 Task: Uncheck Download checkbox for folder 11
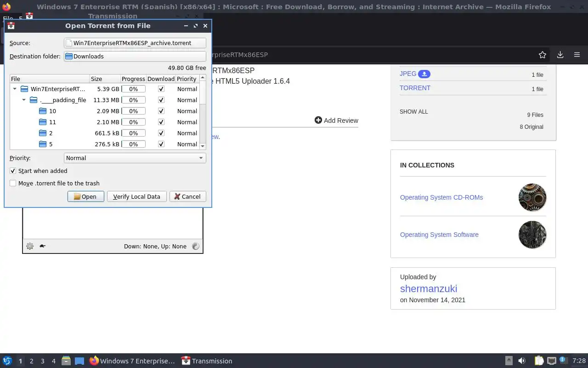[161, 122]
